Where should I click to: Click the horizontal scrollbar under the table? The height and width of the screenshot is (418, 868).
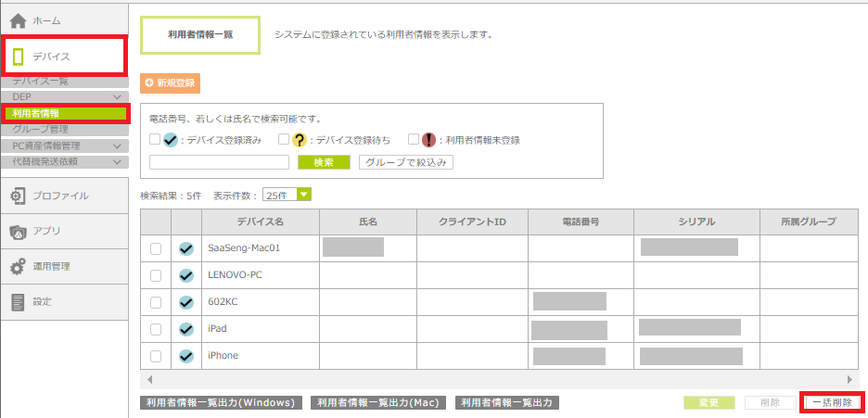tap(501, 380)
